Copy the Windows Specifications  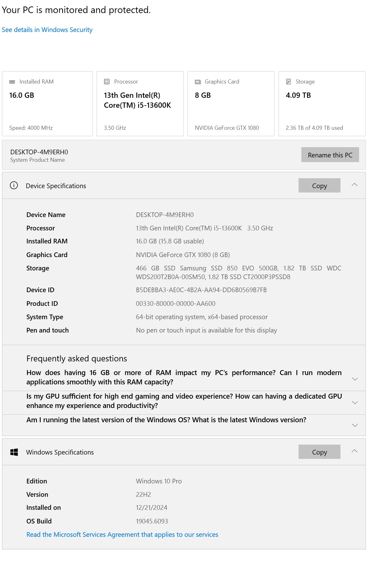click(319, 452)
